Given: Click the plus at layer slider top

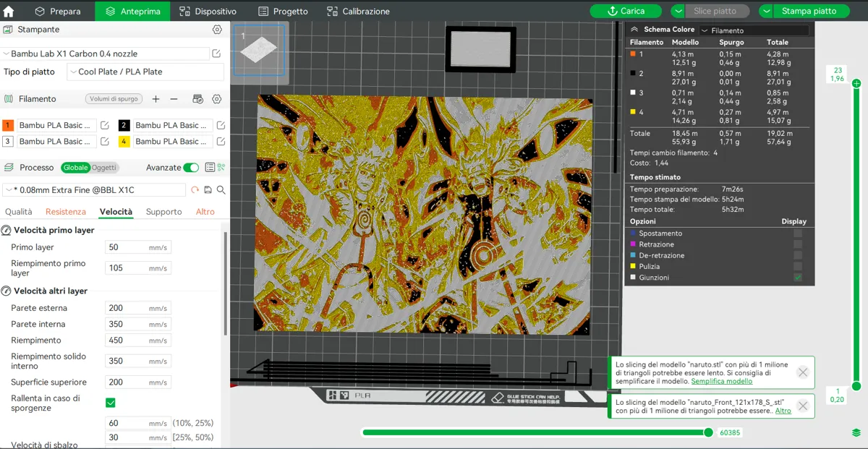Looking at the screenshot, I should pyautogui.click(x=856, y=84).
